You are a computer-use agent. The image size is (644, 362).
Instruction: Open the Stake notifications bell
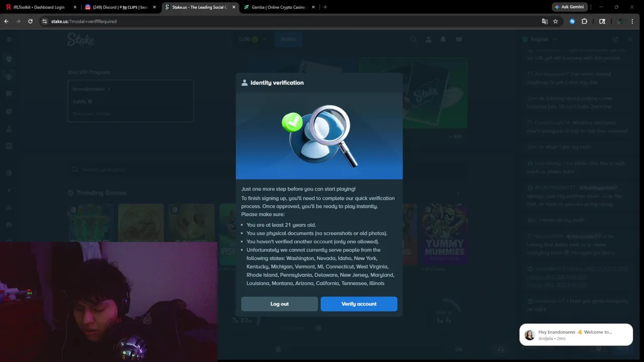pyautogui.click(x=443, y=39)
